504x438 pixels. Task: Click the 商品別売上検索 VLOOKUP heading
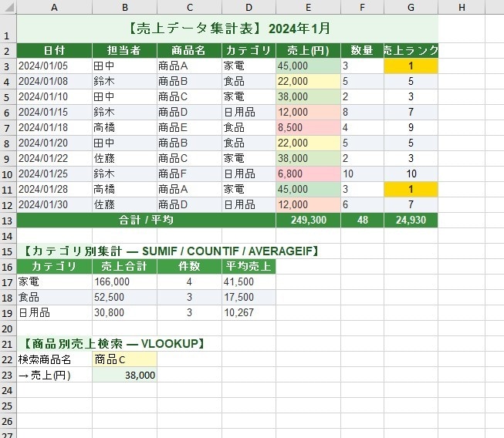tap(114, 344)
